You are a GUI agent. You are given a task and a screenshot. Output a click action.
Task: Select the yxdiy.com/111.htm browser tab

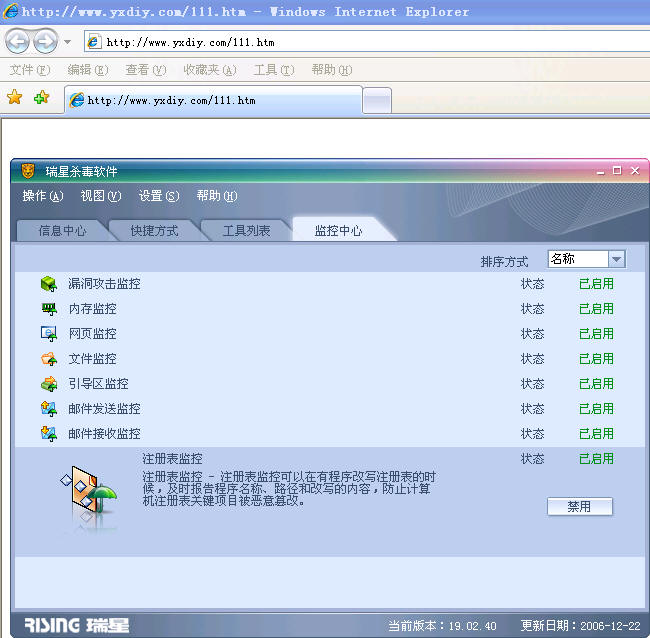[213, 100]
